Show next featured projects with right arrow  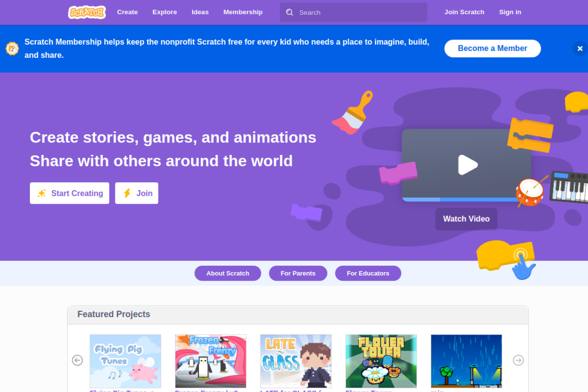pyautogui.click(x=518, y=360)
